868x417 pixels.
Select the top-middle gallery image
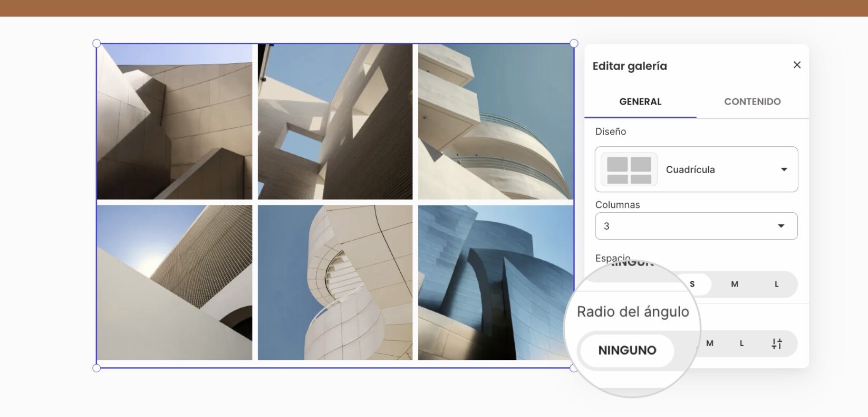335,121
